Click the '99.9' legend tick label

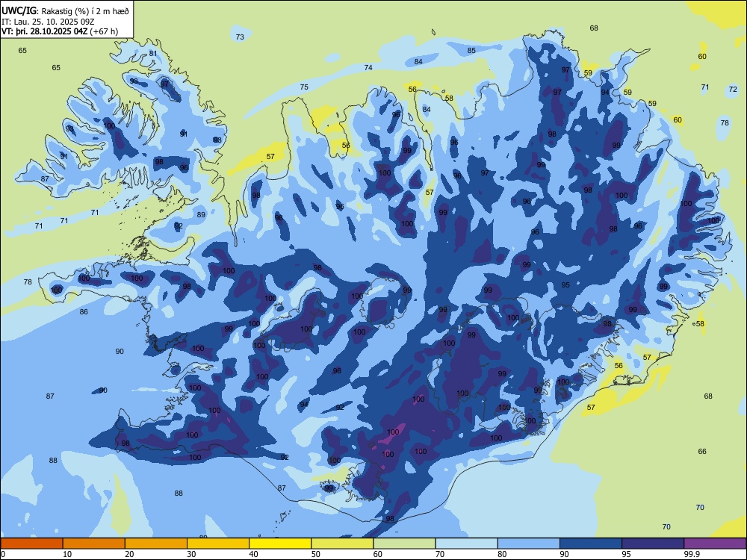[692, 554]
